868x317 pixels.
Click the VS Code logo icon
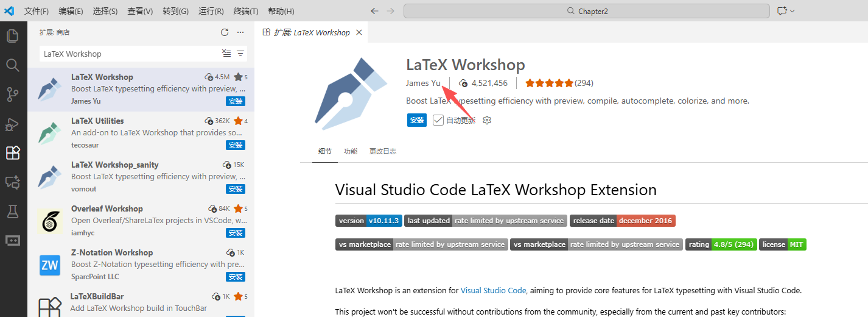(9, 11)
